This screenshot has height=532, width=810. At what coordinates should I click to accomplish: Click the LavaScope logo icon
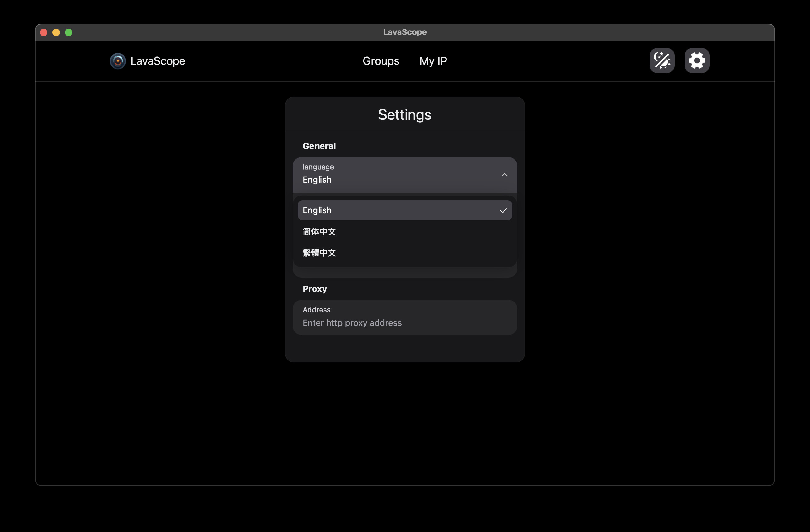[x=118, y=61]
